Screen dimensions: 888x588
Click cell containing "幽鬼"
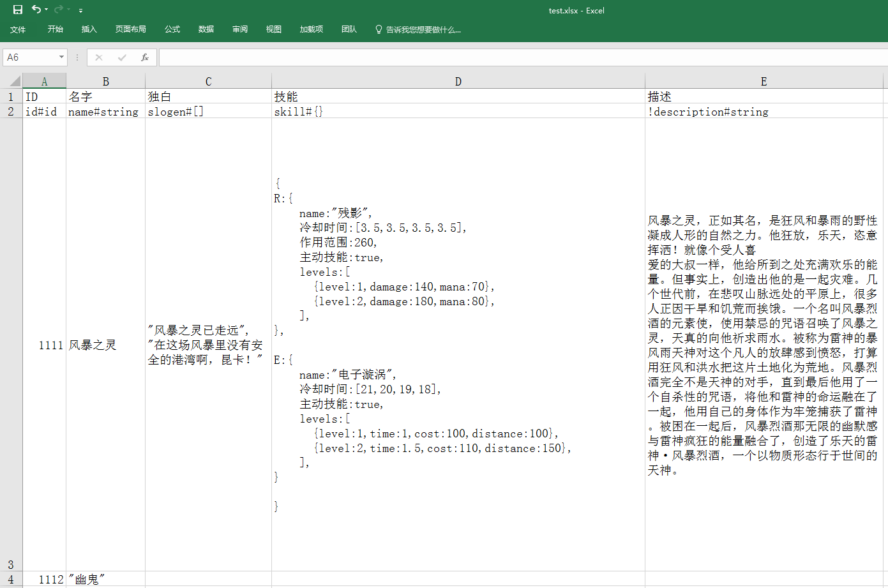(106, 579)
